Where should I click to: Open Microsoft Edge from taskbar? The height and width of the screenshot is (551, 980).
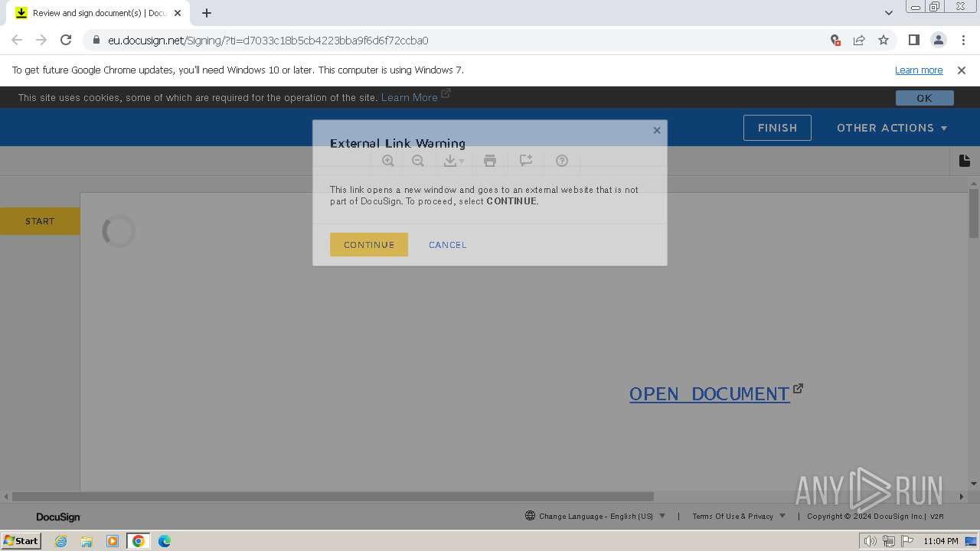point(165,541)
